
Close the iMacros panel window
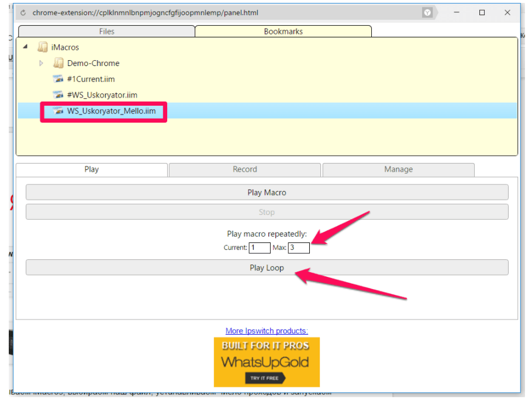[x=507, y=12]
